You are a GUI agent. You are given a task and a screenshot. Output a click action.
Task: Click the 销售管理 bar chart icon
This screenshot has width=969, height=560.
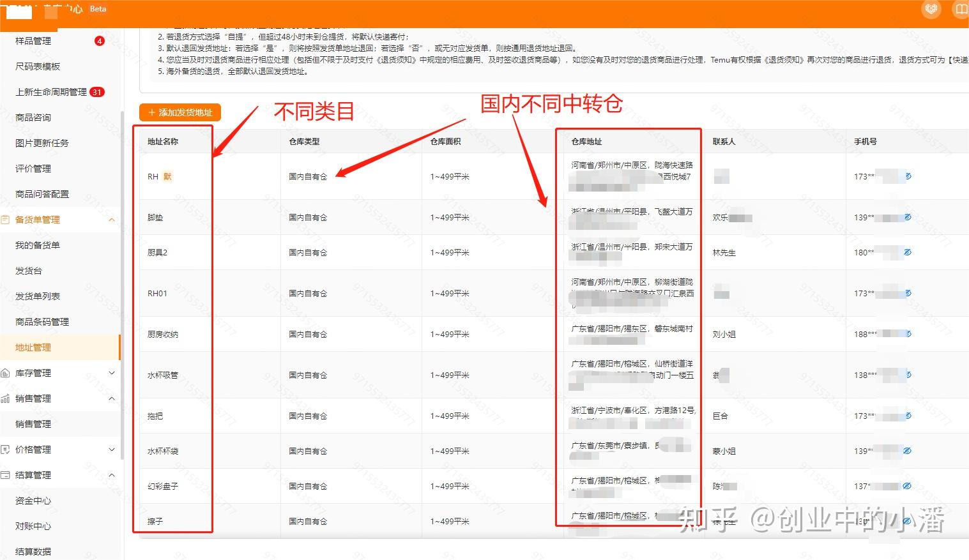(x=6, y=398)
